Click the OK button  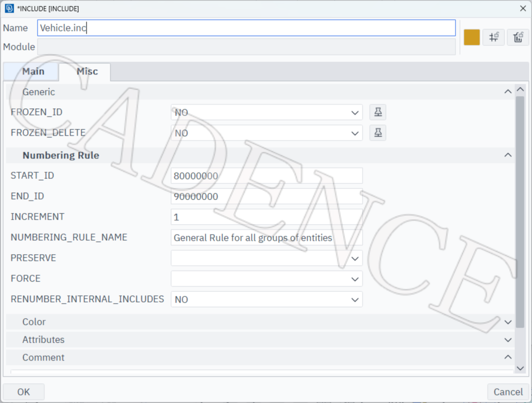24,392
